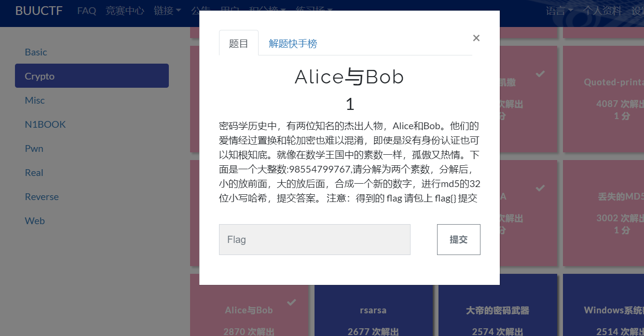Click the BUUCTF logo in the navbar
The width and height of the screenshot is (644, 336).
point(39,11)
